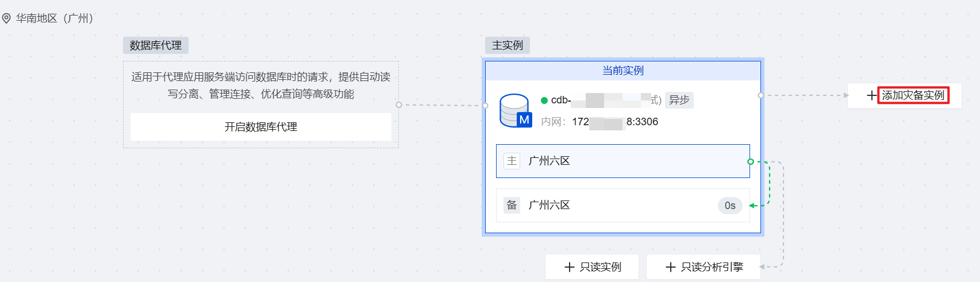Click the master database cylinder icon

(514, 110)
